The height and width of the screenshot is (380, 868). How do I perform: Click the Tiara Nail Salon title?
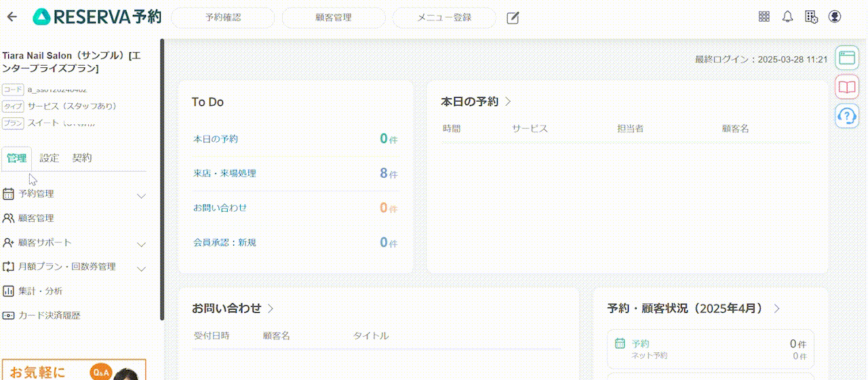click(72, 62)
